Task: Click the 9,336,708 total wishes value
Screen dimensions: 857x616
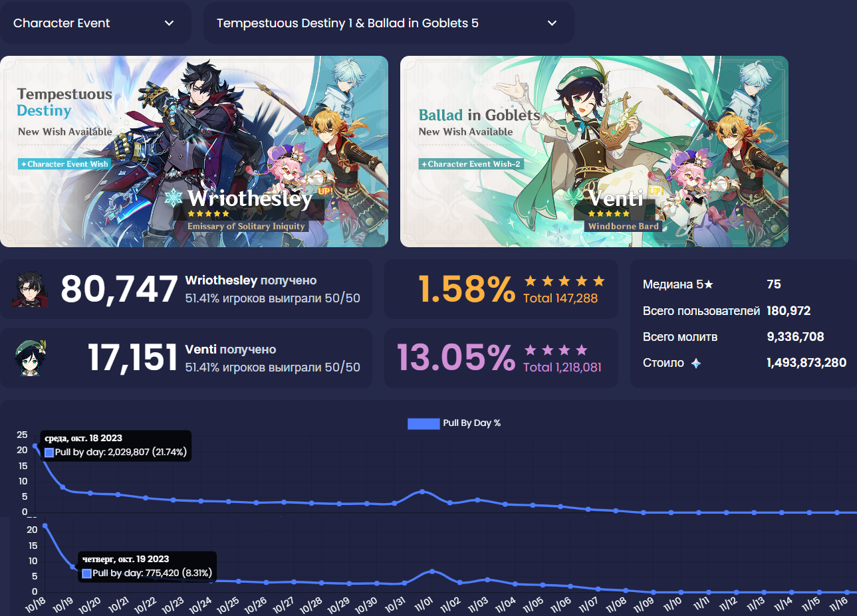Action: click(x=795, y=337)
